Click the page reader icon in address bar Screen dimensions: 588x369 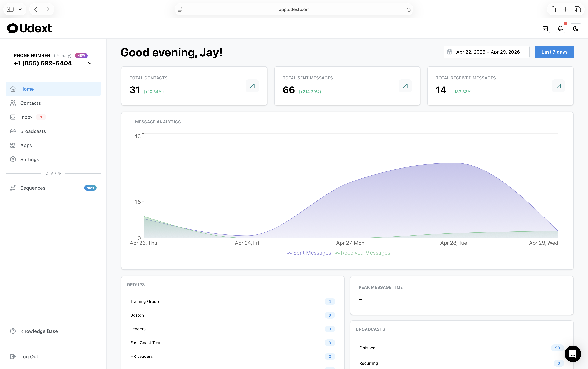click(180, 9)
